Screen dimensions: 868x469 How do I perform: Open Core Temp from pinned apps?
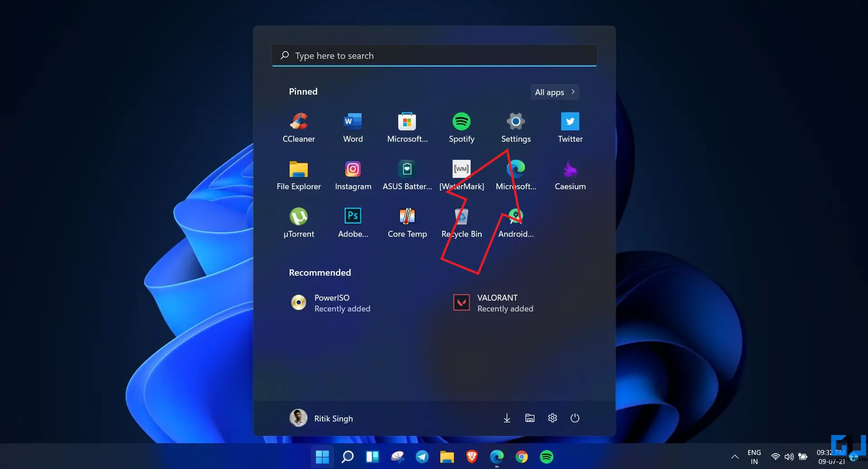(x=407, y=223)
